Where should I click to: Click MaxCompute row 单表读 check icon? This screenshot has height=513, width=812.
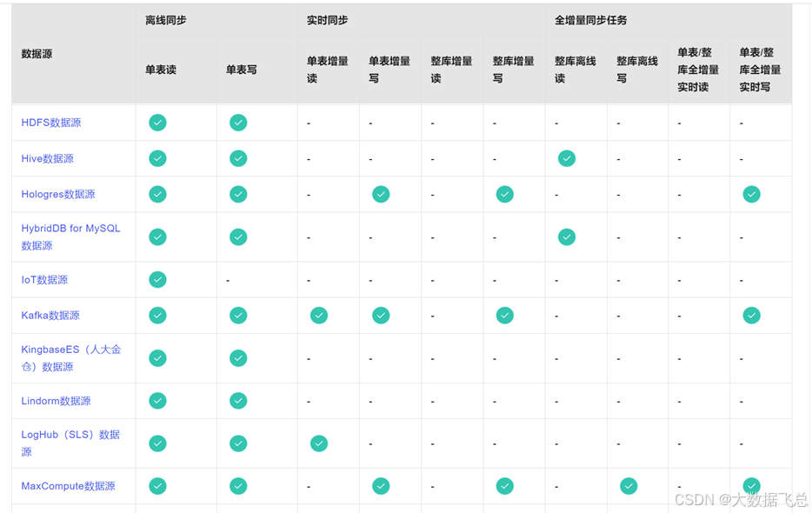coord(157,486)
